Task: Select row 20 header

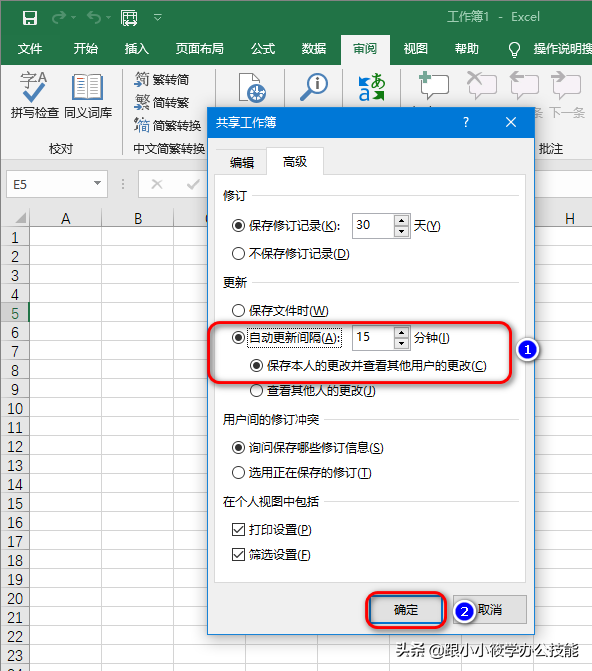Action: [15, 598]
